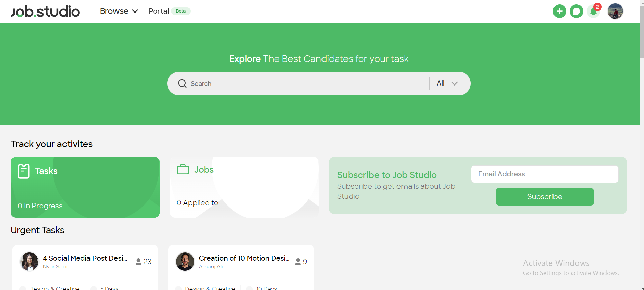Open the Tasks In Progress card

pos(85,188)
